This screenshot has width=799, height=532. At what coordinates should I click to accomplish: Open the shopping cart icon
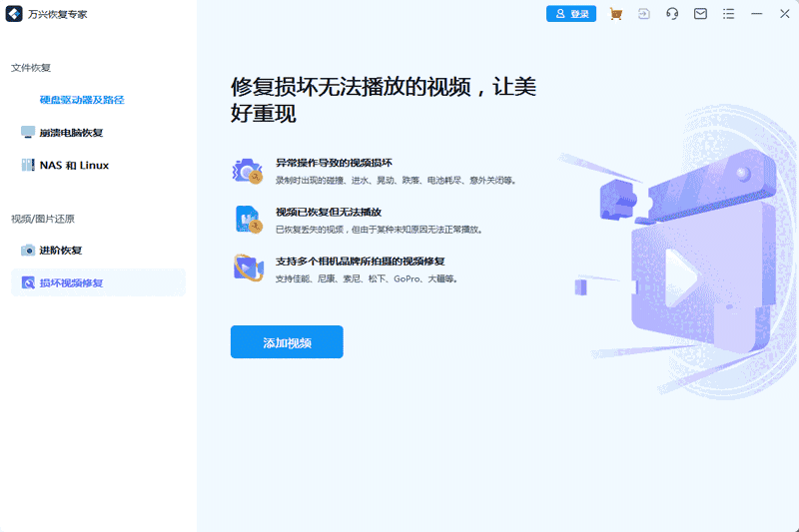pos(615,14)
